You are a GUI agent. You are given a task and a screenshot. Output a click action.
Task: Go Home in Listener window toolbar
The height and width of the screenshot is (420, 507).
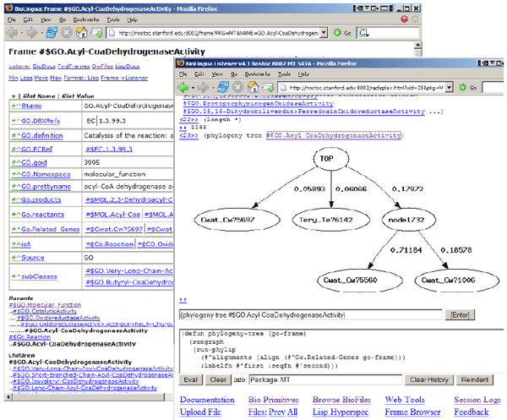(x=253, y=87)
